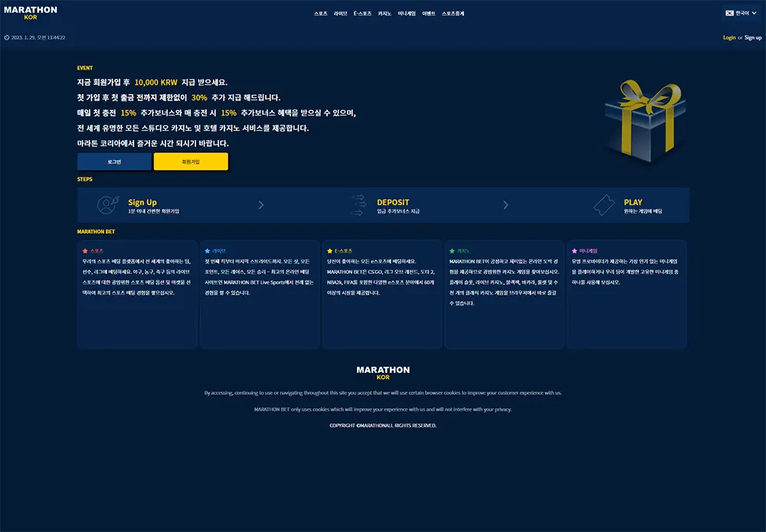
Task: Click the 30% bonus text
Action: pos(199,98)
